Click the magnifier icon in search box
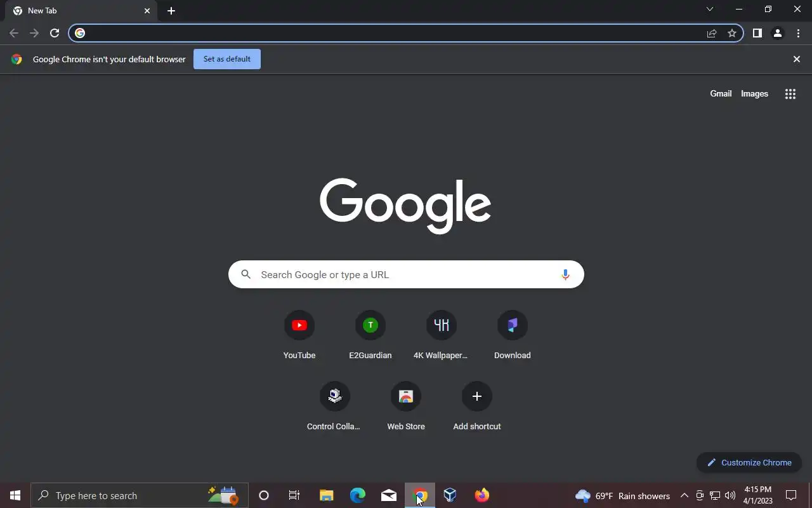812x508 pixels. (246, 274)
